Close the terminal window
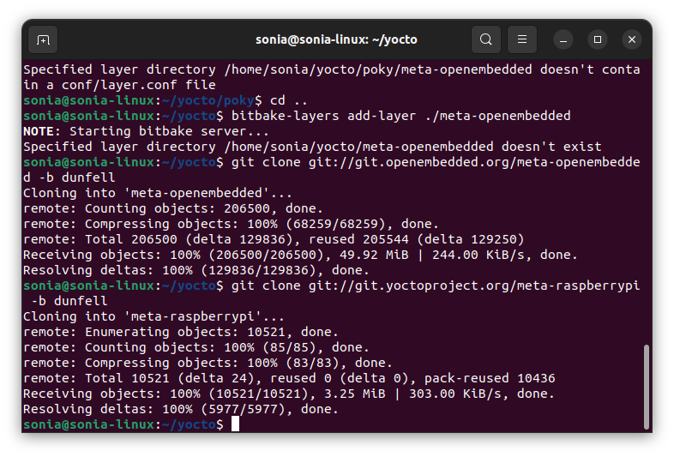 click(631, 40)
